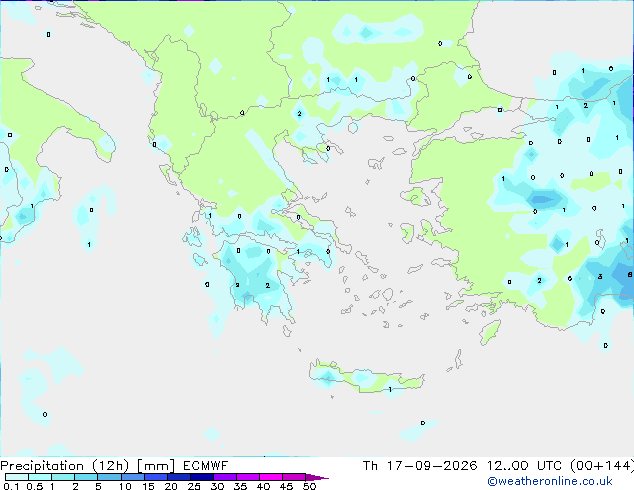Choose the 40–45 mm magenta legend swatch
Image resolution: width=634 pixels, height=490 pixels.
271,477
